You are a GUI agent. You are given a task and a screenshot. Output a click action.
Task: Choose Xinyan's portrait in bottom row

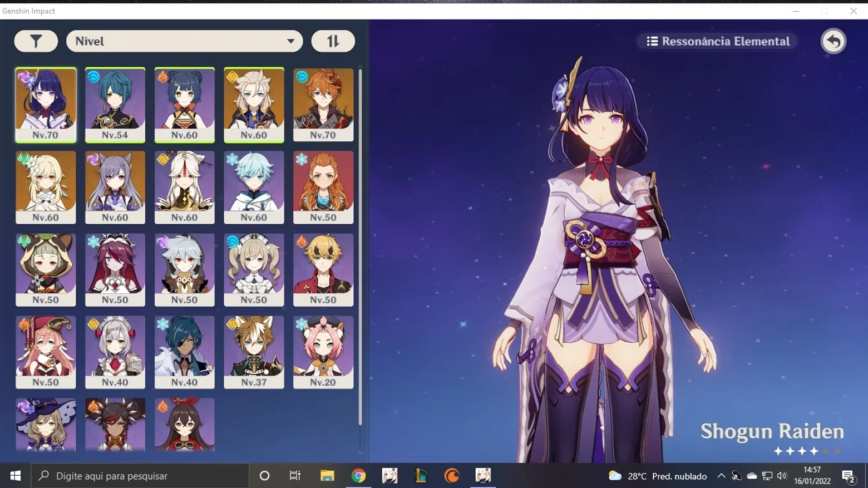115,425
